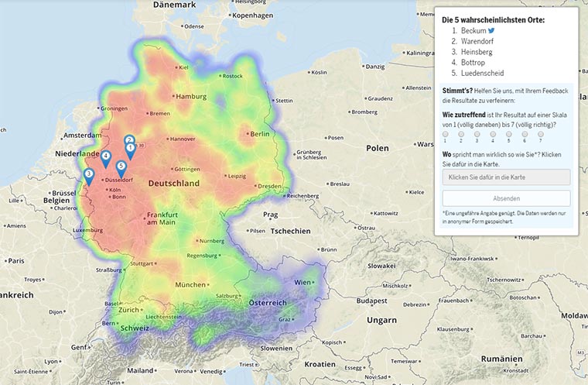Choose rating 6 radio button
Screen dimensions: 588x385
(x=525, y=134)
